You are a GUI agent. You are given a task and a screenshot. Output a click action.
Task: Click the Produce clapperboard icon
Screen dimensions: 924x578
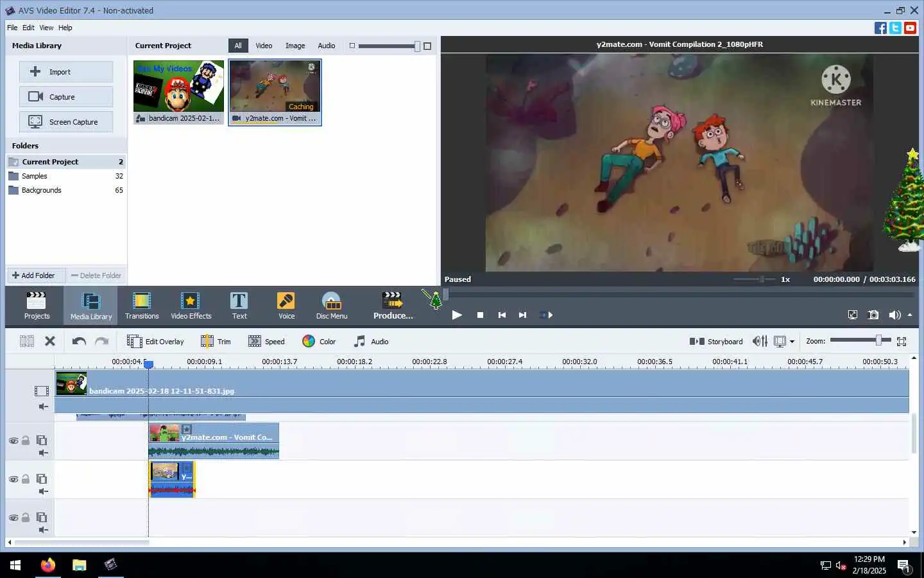coord(393,300)
